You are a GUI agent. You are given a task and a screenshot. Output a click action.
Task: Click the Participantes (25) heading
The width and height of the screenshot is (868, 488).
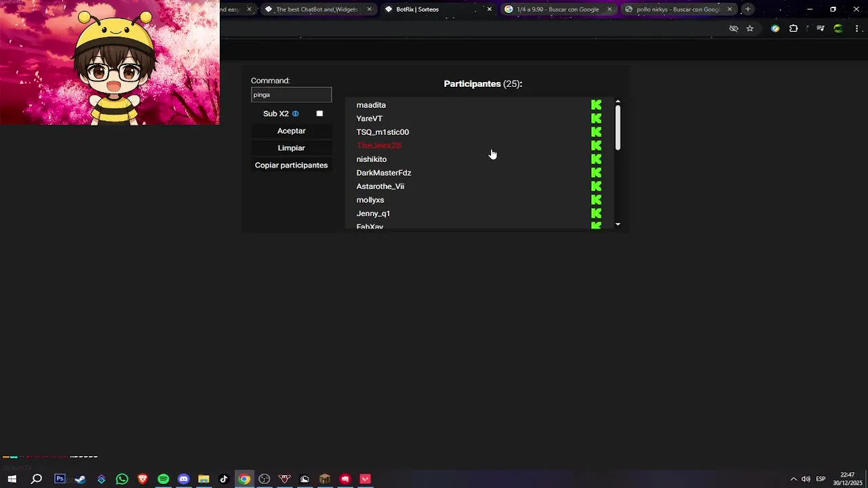[x=483, y=84]
